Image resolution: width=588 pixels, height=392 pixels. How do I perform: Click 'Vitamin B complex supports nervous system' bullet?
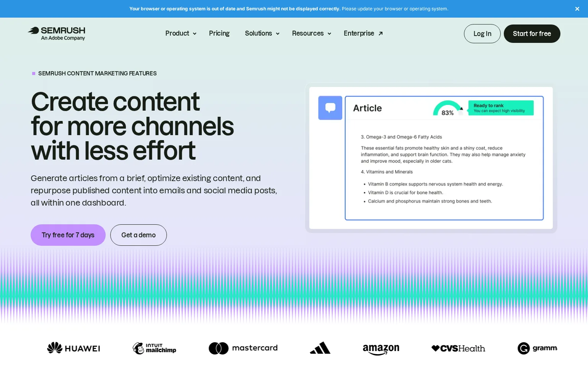tap(435, 184)
